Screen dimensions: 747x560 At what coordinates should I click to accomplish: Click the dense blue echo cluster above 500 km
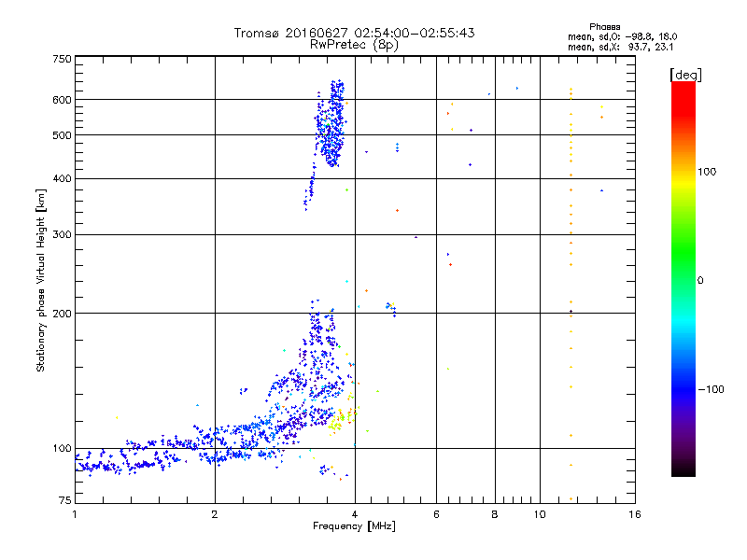[331, 124]
